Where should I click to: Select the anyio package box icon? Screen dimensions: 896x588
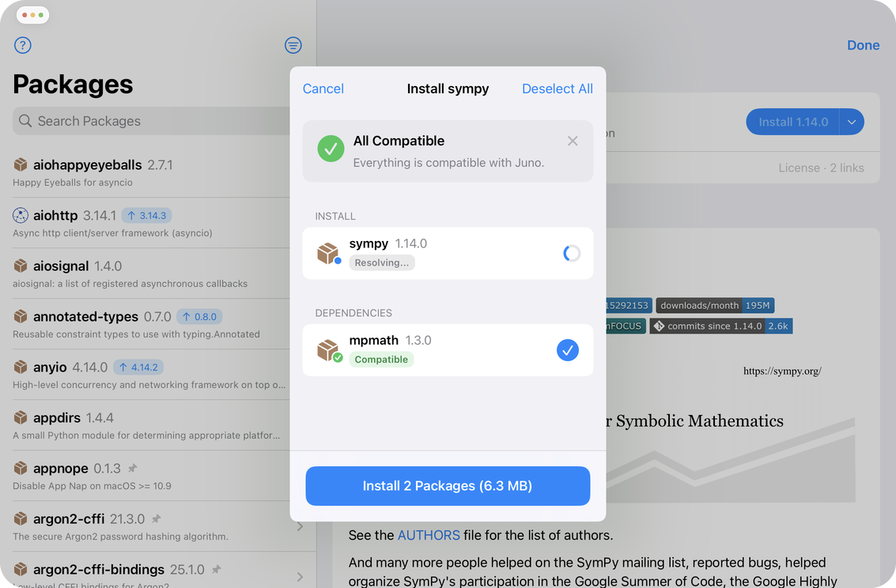click(x=21, y=367)
